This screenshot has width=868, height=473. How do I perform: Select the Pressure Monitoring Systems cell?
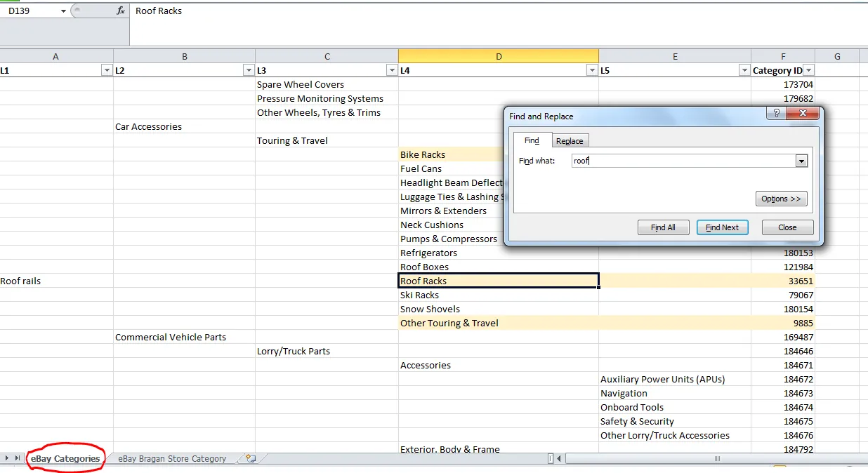tap(327, 98)
